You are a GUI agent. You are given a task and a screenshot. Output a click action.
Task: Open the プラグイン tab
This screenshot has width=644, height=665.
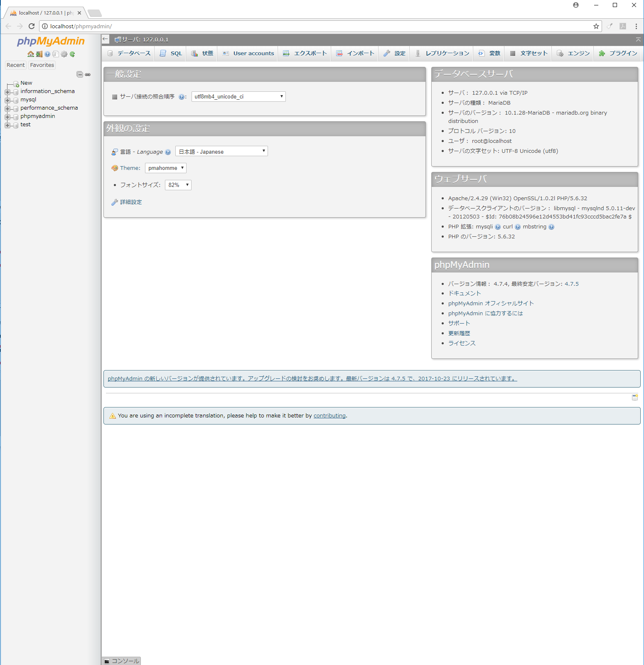tap(618, 53)
